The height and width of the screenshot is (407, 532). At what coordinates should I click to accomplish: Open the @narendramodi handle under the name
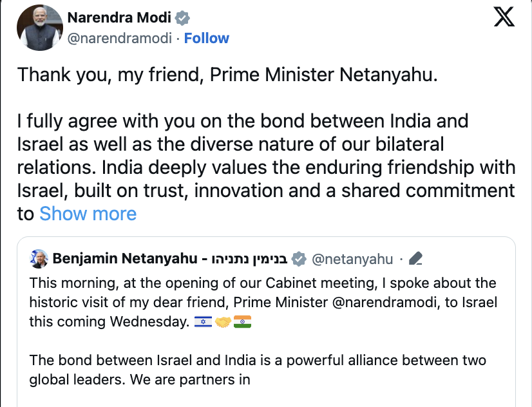point(120,39)
